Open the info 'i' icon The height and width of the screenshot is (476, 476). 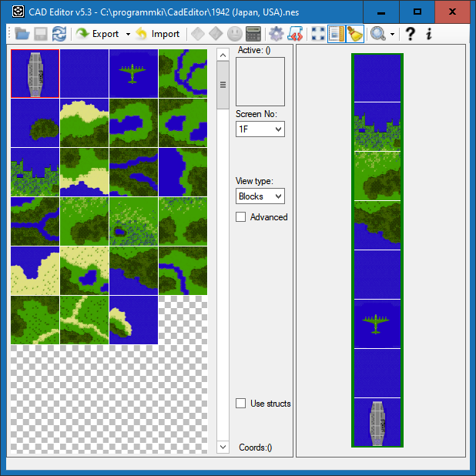pyautogui.click(x=429, y=34)
